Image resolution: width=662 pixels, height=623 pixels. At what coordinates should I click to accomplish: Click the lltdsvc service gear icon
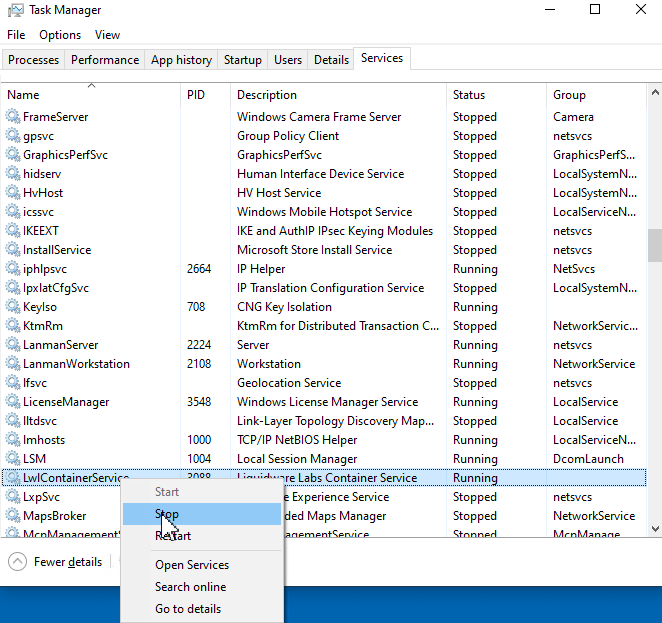pos(13,420)
